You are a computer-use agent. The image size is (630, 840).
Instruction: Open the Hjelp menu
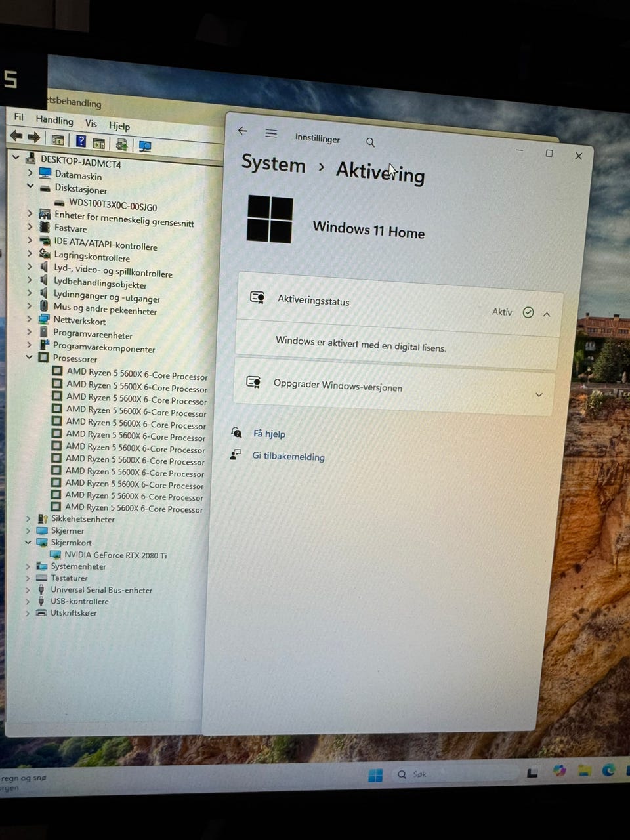click(x=119, y=125)
